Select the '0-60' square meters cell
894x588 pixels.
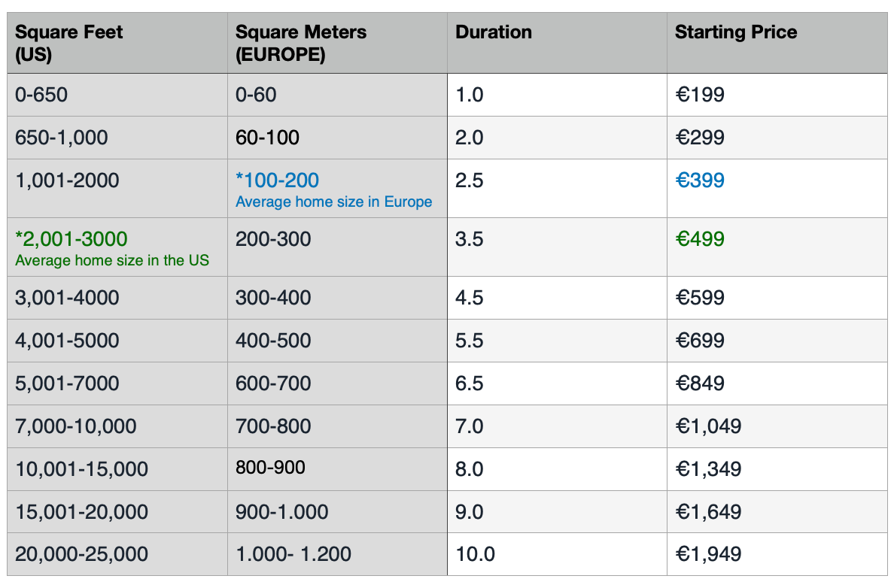[x=338, y=95]
